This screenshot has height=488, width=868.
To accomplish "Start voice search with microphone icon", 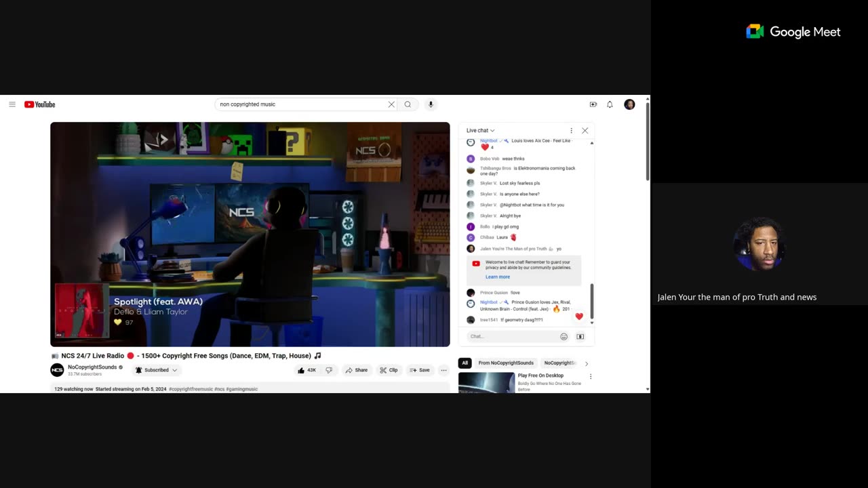I will click(x=431, y=104).
